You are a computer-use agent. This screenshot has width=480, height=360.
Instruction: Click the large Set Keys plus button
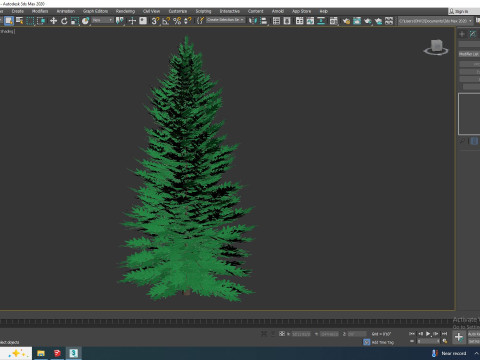pyautogui.click(x=459, y=337)
